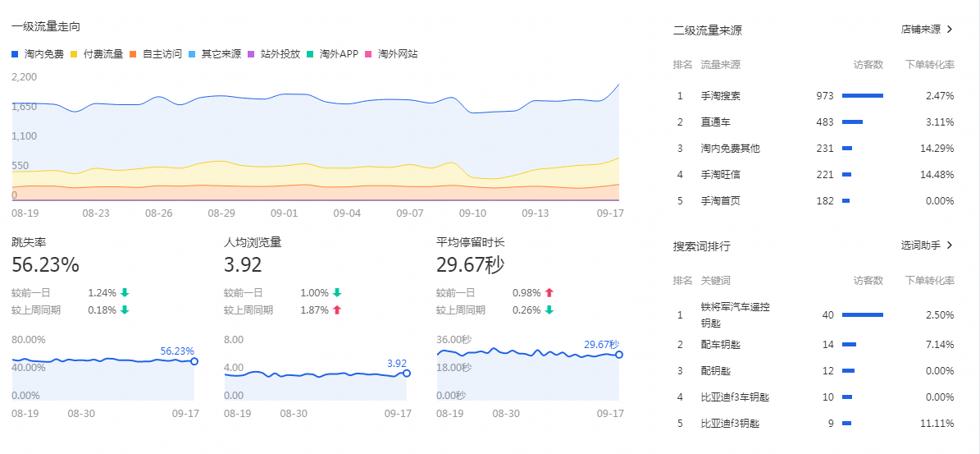
Task: Select the 手淘首页 traffic source row
Action: coord(814,201)
